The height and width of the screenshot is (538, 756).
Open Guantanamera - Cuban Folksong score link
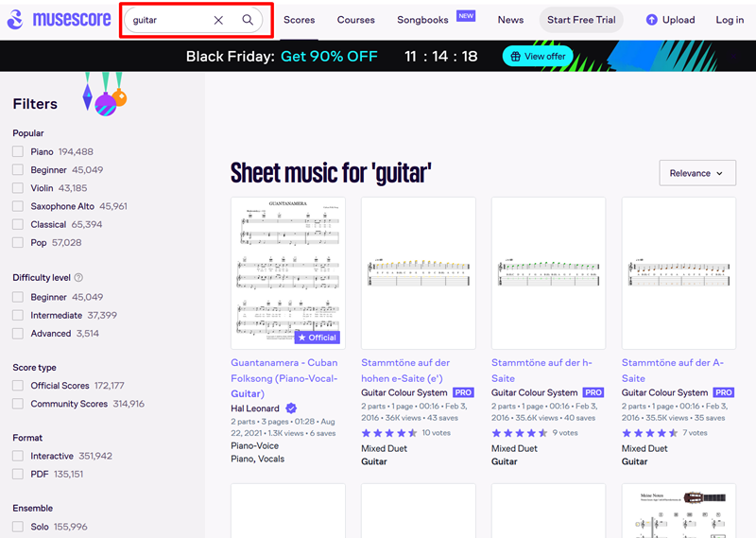(x=284, y=378)
